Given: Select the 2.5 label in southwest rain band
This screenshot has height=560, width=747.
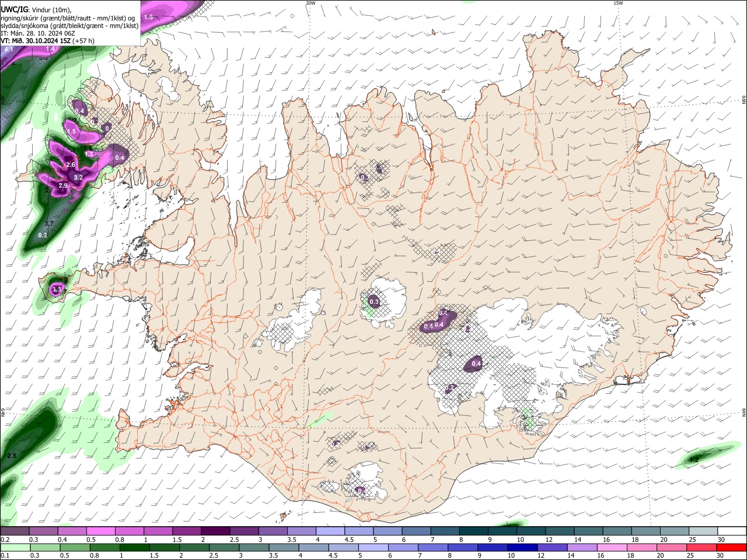Looking at the screenshot, I should click(11, 455).
